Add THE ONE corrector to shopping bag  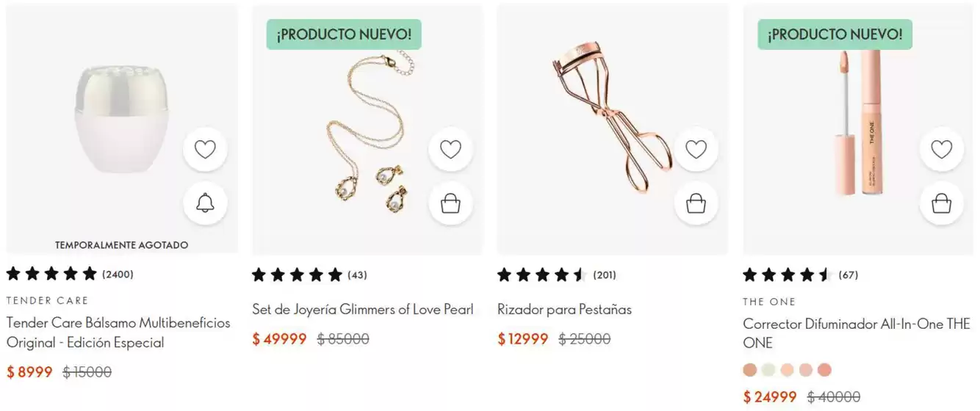tap(941, 203)
